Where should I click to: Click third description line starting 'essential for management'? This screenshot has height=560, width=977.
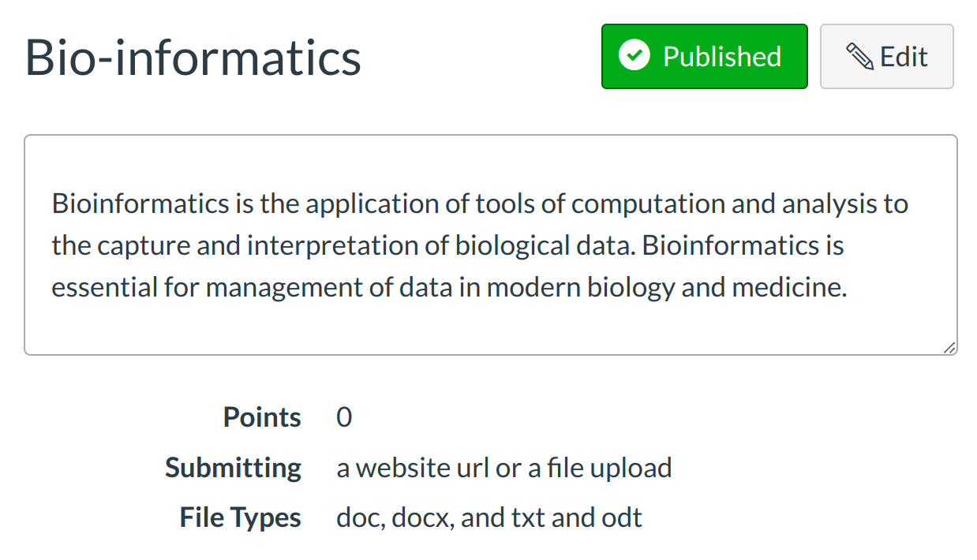click(x=448, y=287)
